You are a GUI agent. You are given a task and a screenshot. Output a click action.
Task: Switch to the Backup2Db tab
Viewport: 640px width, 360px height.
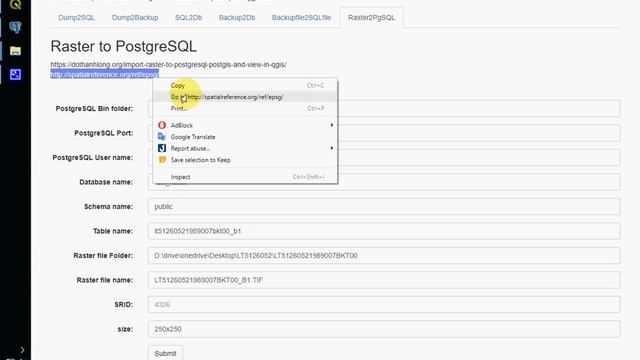(237, 18)
